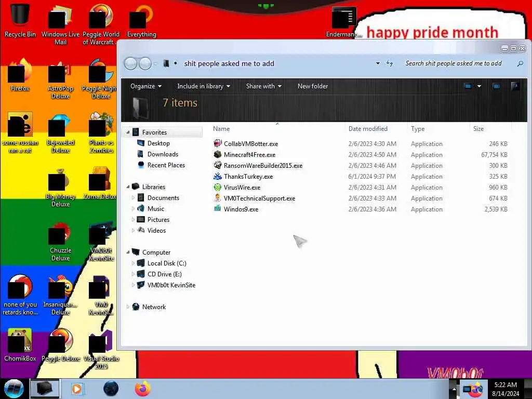Open Explorer help button in toolbar
Viewport: 532px width, 399px height.
click(515, 86)
